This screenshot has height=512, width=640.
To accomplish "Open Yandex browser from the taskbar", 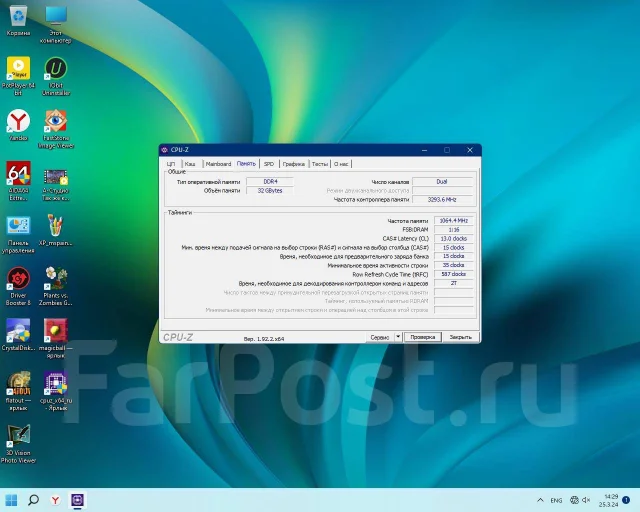I will point(56,500).
